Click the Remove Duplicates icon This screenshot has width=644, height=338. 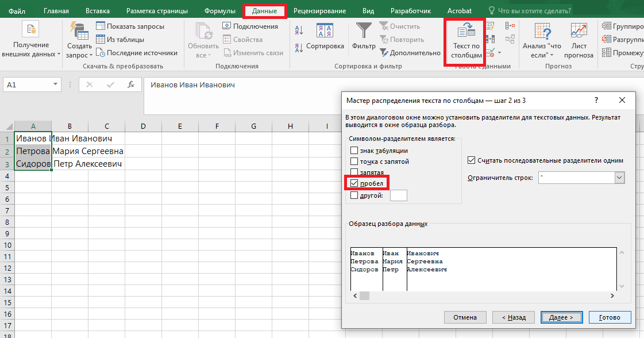pyautogui.click(x=490, y=40)
